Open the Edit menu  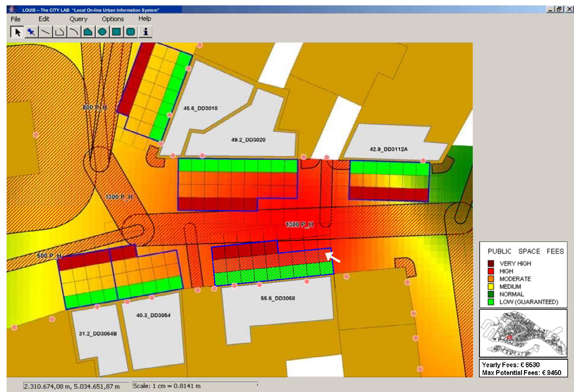pyautogui.click(x=44, y=19)
